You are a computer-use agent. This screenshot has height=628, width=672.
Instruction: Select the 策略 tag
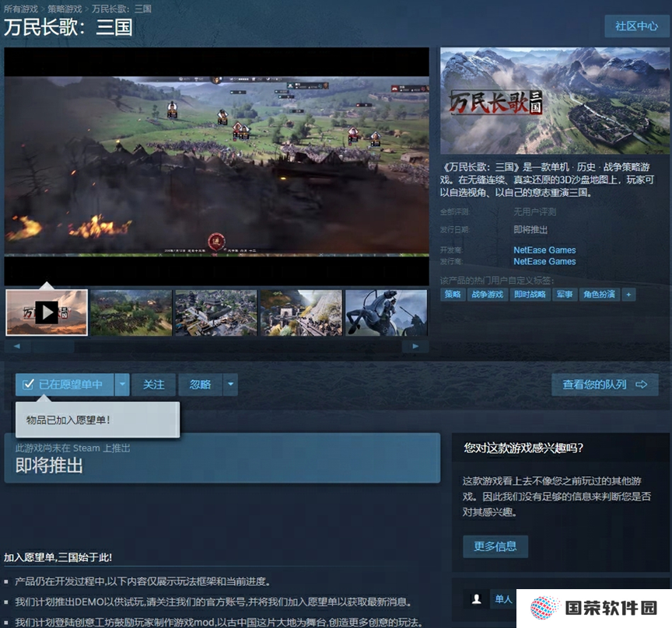453,295
